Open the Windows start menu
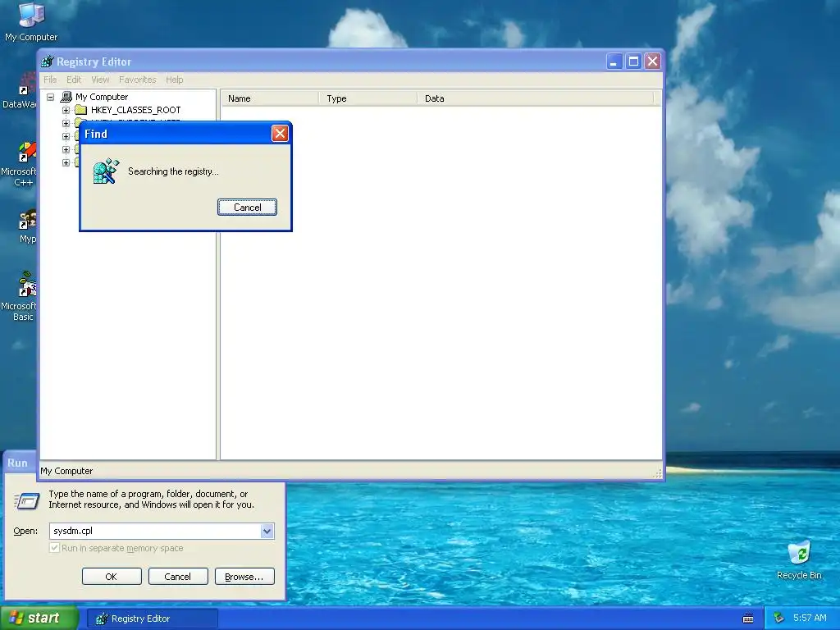This screenshot has height=630, width=840. 39,619
